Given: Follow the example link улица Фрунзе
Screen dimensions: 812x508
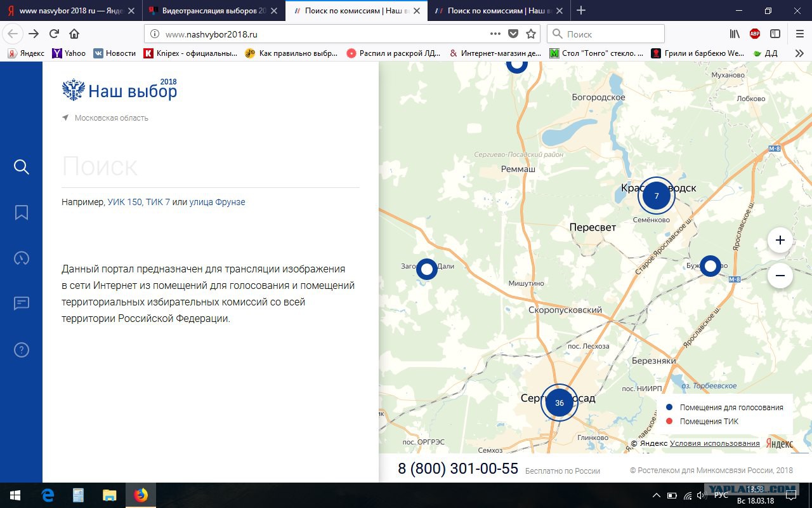Looking at the screenshot, I should pos(217,202).
